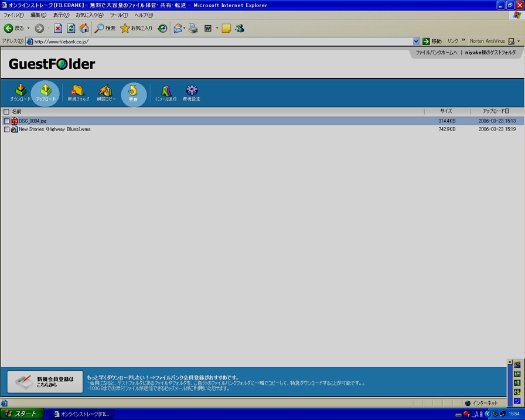Open the 編集(E) menu

(x=38, y=15)
